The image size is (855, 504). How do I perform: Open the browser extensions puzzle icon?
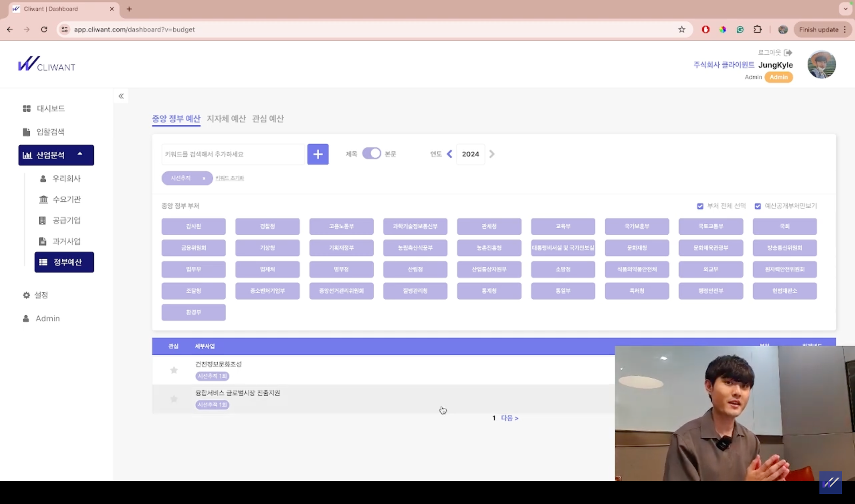pos(757,29)
